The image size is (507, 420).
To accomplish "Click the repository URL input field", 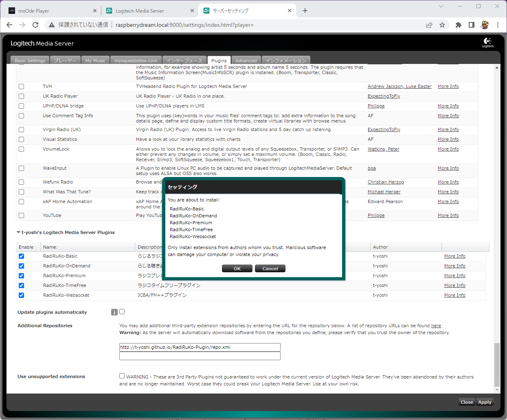I will point(200,347).
